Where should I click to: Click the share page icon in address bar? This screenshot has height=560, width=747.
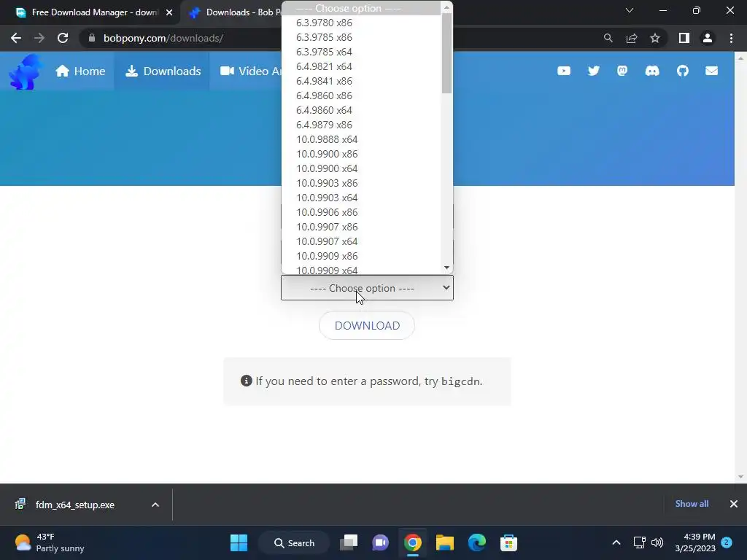point(632,38)
